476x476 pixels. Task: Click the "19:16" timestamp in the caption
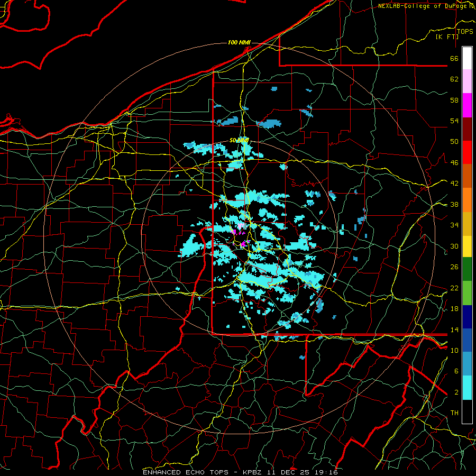(326, 472)
